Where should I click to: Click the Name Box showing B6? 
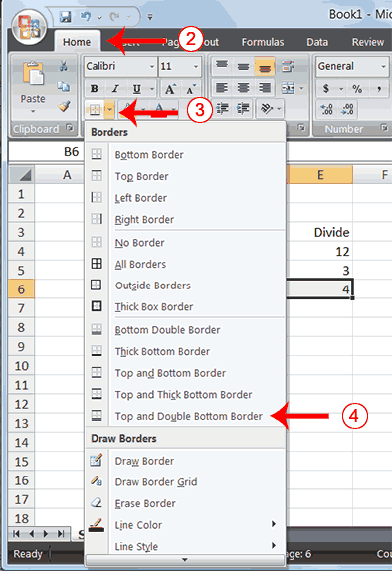pyautogui.click(x=47, y=151)
